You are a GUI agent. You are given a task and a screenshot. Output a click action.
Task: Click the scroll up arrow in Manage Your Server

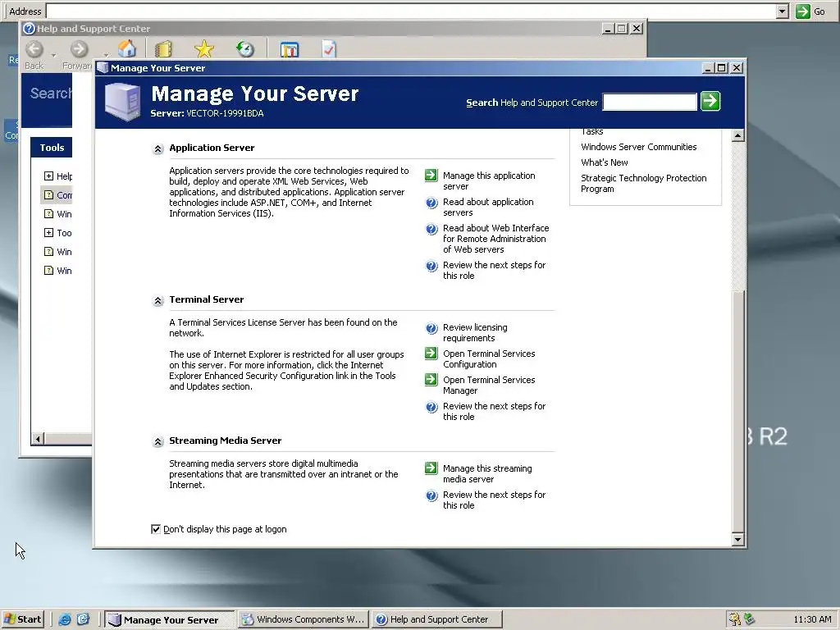tap(738, 135)
